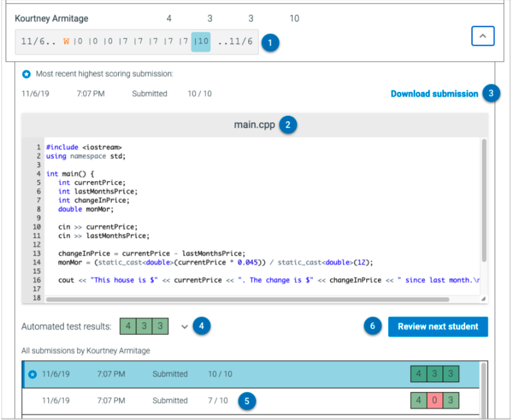Click callout badge 6 beside Review button
This screenshot has width=511, height=420.
point(374,326)
